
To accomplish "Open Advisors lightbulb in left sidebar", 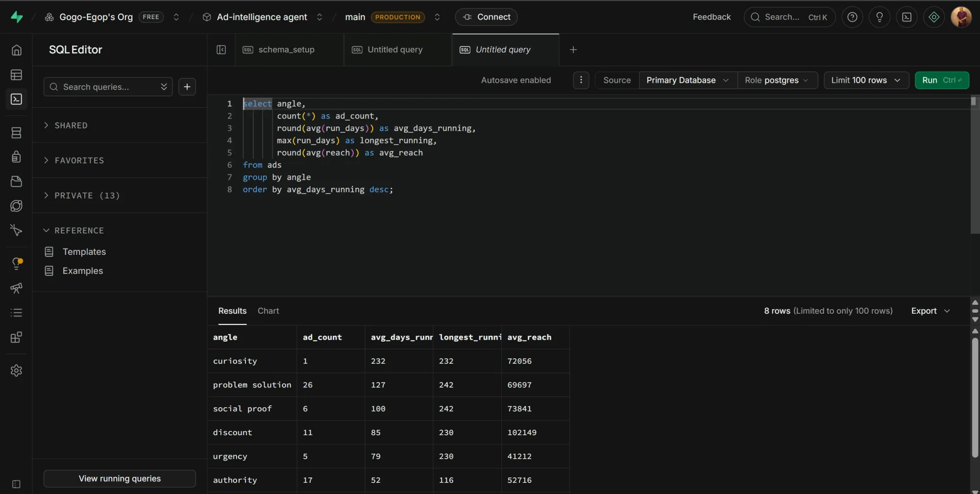I will (x=17, y=264).
